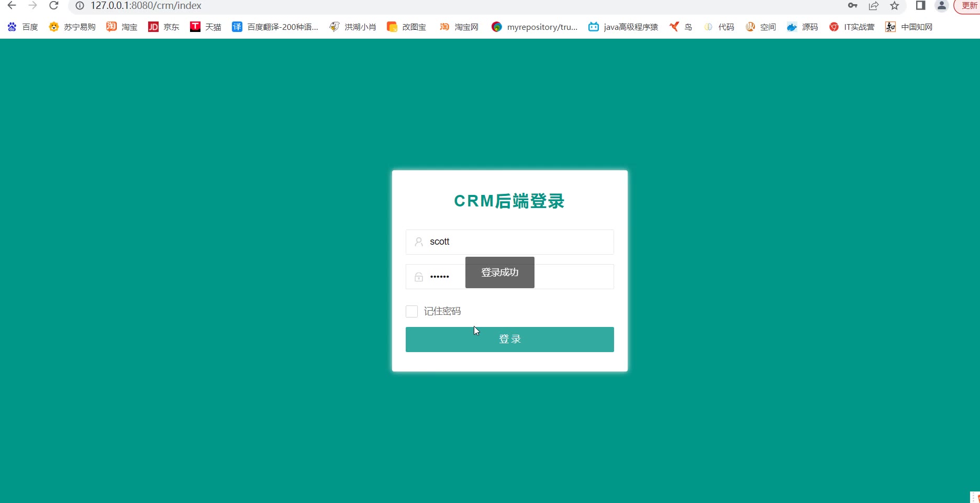The width and height of the screenshot is (980, 503).
Task: Open the 鸟 bookmark
Action: [x=681, y=27]
